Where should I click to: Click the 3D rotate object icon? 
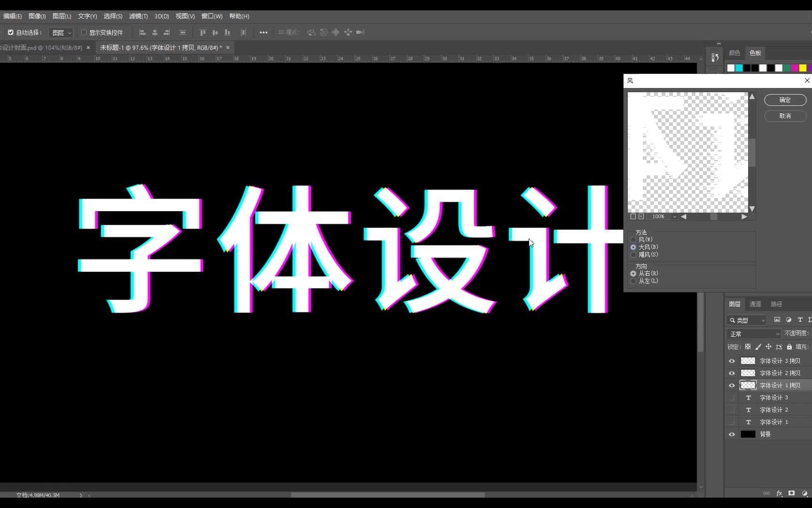click(311, 32)
